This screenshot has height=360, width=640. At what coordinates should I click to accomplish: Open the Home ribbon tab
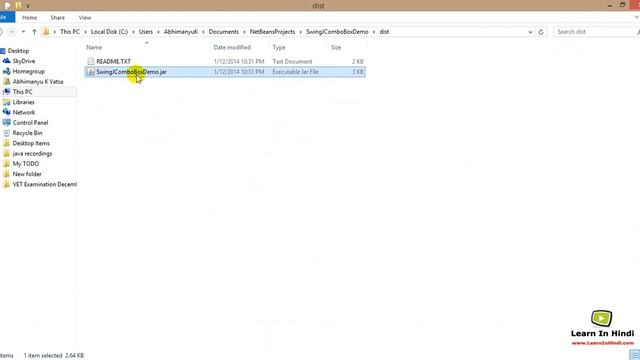tap(29, 18)
